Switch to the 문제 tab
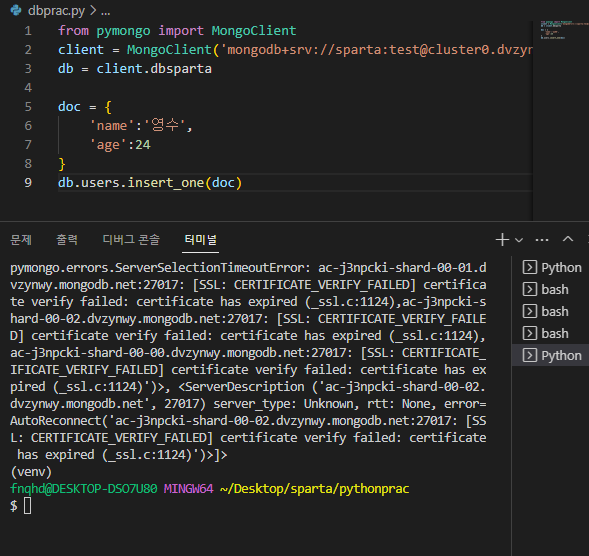 21,240
